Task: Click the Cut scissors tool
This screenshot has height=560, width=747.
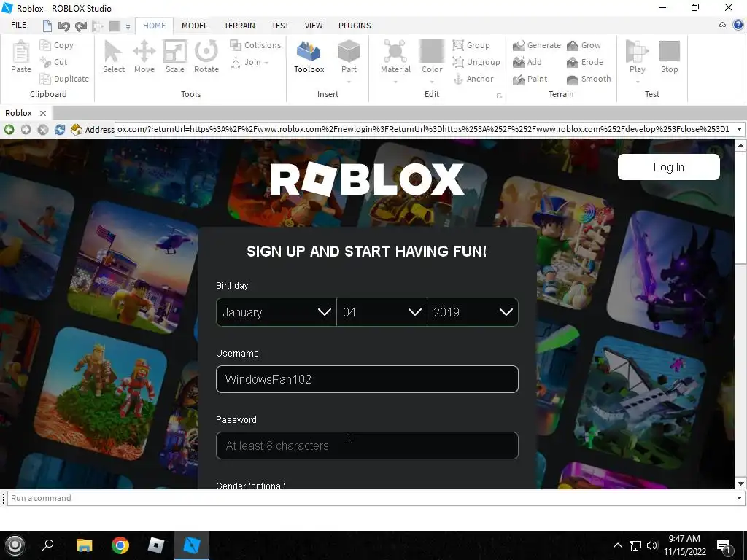Action: (54, 62)
